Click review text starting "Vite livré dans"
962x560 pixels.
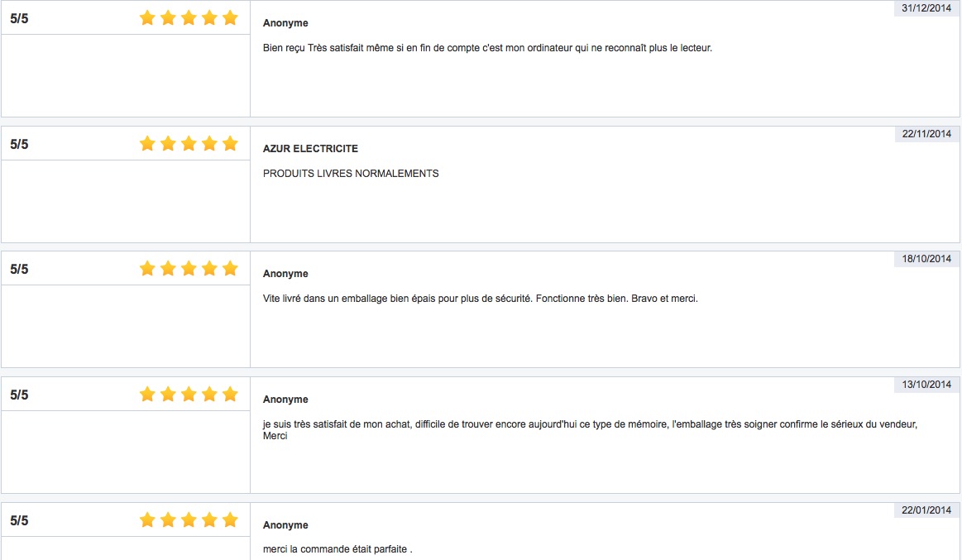click(x=480, y=299)
